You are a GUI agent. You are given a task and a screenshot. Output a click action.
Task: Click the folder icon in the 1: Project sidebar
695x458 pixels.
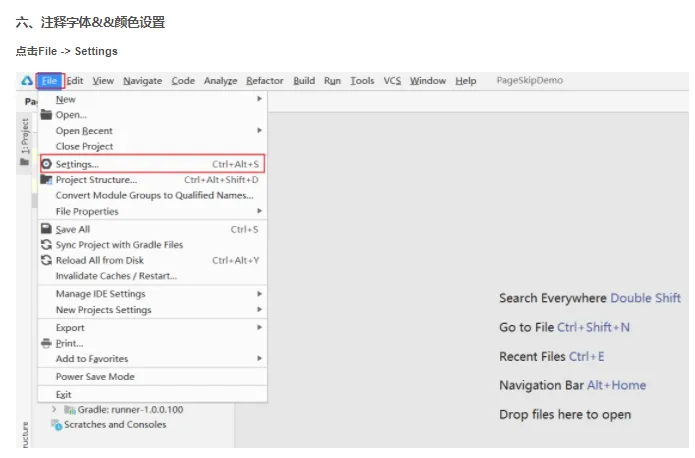point(24,162)
